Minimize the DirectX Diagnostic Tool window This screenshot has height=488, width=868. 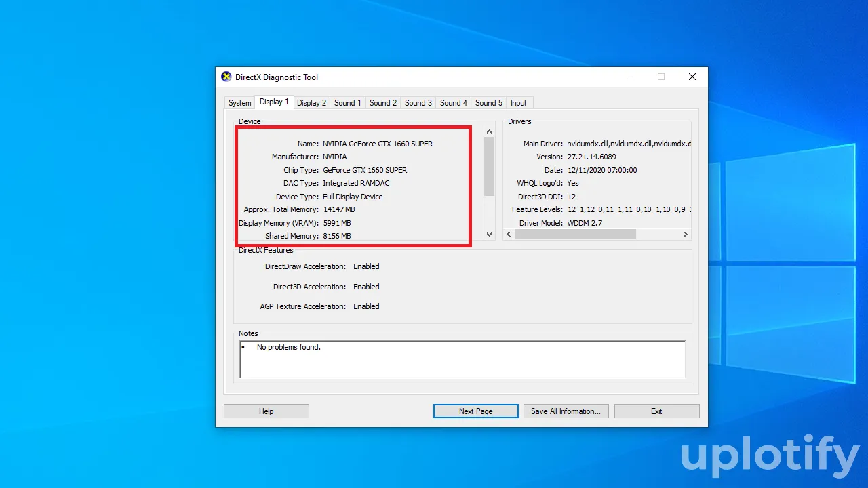click(x=630, y=77)
